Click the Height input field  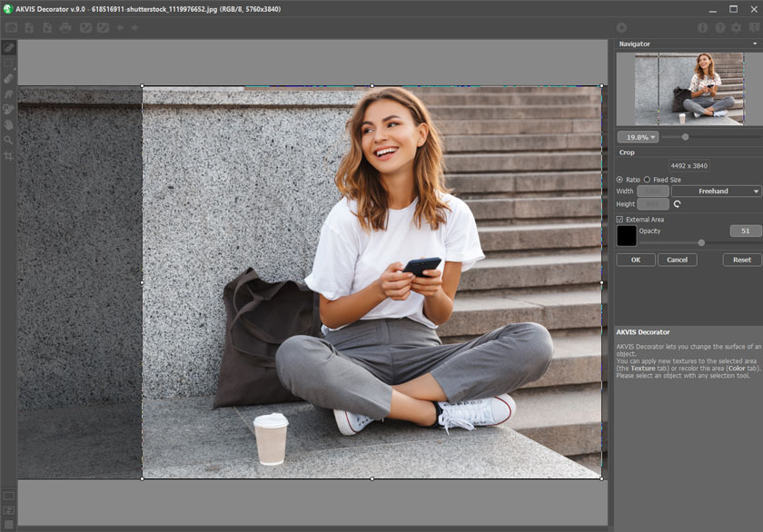[652, 204]
